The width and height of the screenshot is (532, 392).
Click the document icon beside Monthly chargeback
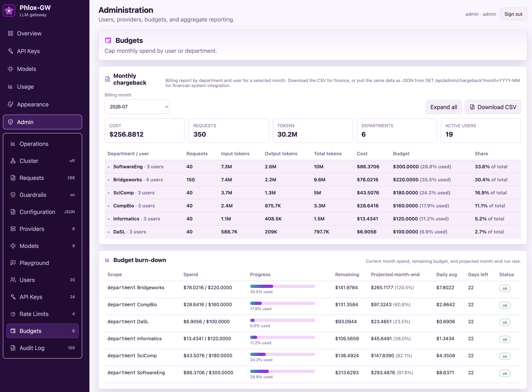click(107, 79)
